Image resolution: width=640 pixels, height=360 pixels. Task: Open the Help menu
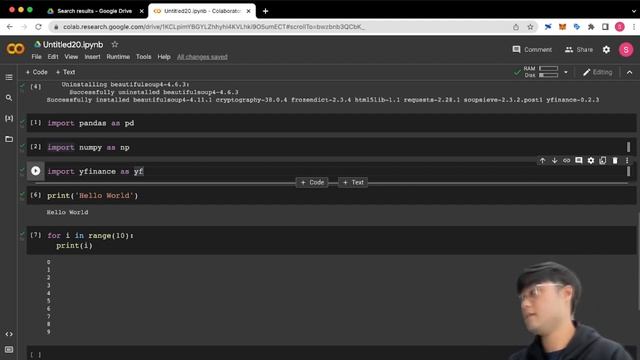(x=164, y=57)
